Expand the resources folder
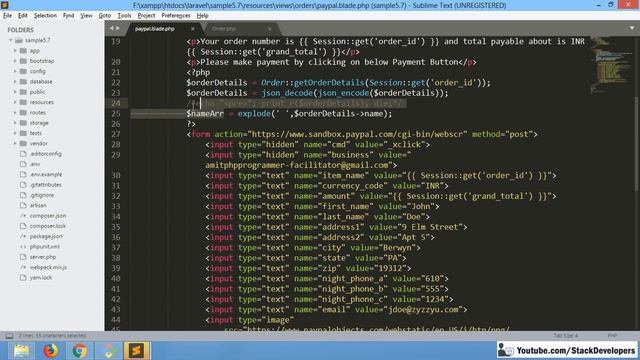Screen dimensions: 640x360 (x=16, y=102)
